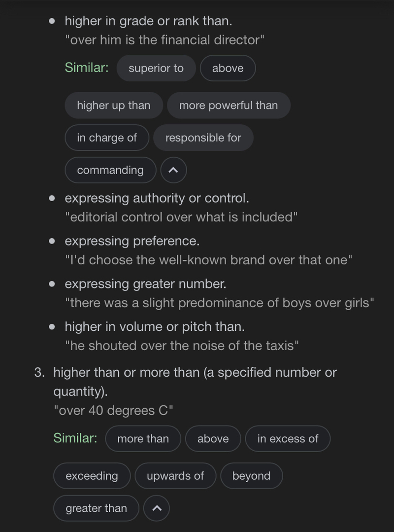Click the 'more than' synonym chip
This screenshot has height=532, width=394.
tap(143, 438)
